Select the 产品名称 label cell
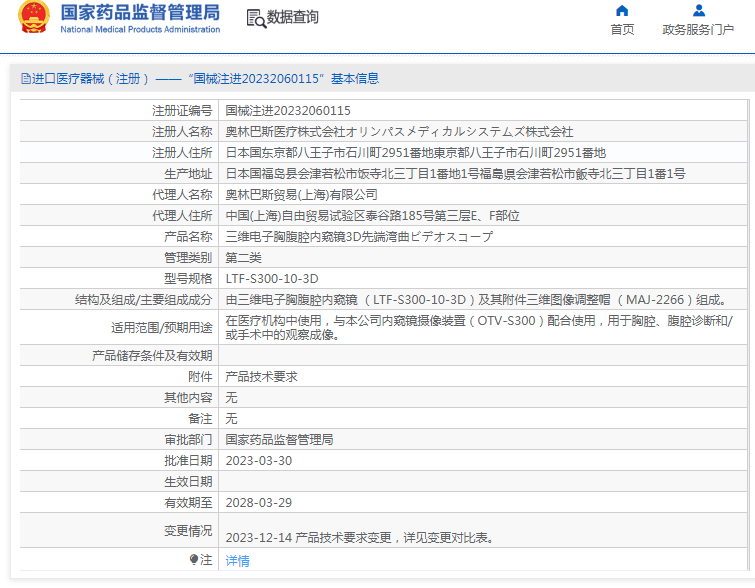Viewport: 755px width, 588px height. coord(188,236)
